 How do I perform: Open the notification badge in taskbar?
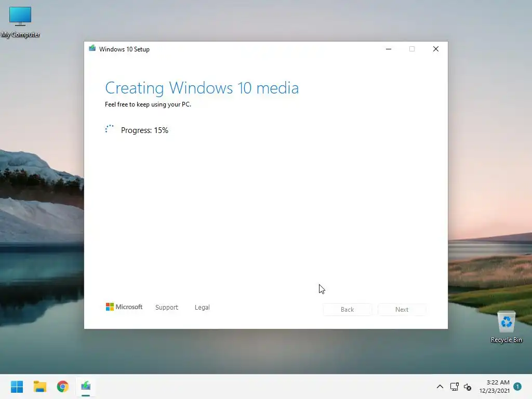(x=517, y=386)
